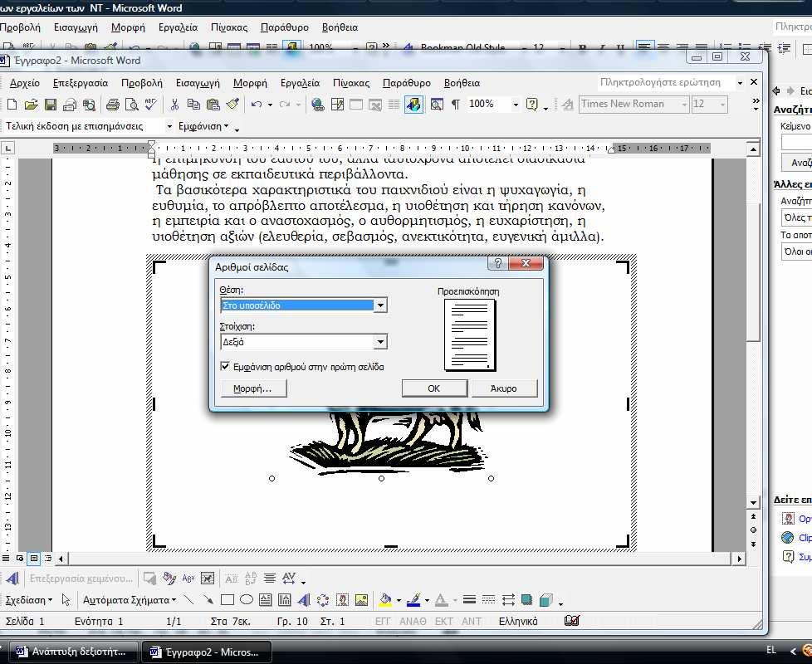
Task: Select the Rectangle shape tool
Action: (x=227, y=600)
